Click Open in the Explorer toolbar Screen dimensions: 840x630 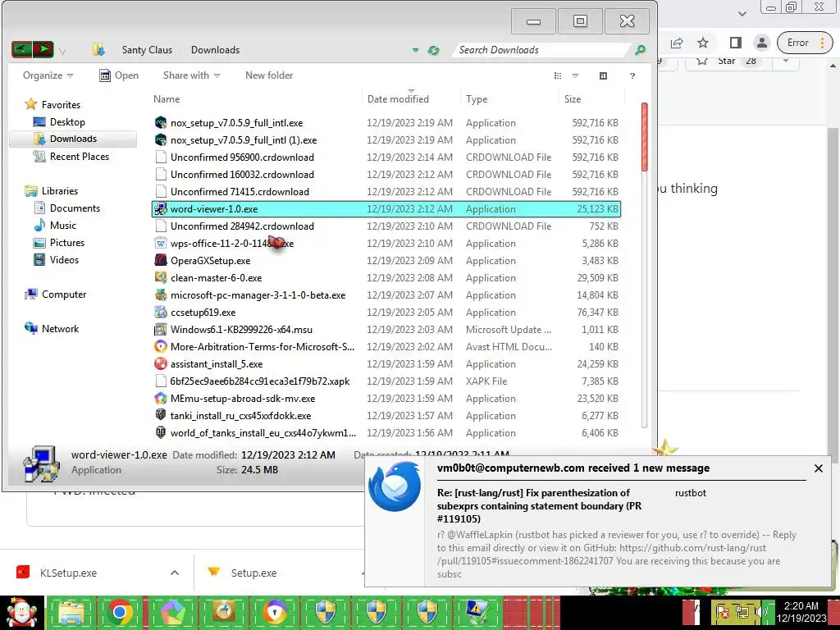pyautogui.click(x=119, y=75)
